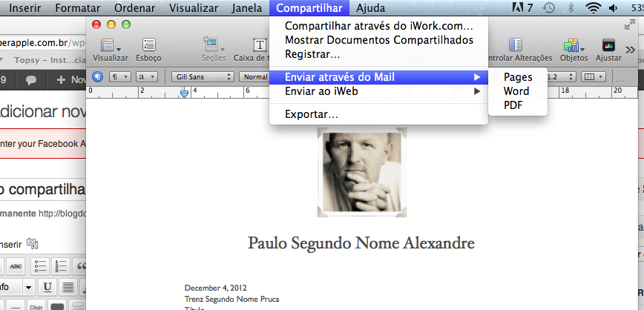Screen dimensions: 644x310
Task: Click the Time Machine menu bar icon
Action: point(548,9)
